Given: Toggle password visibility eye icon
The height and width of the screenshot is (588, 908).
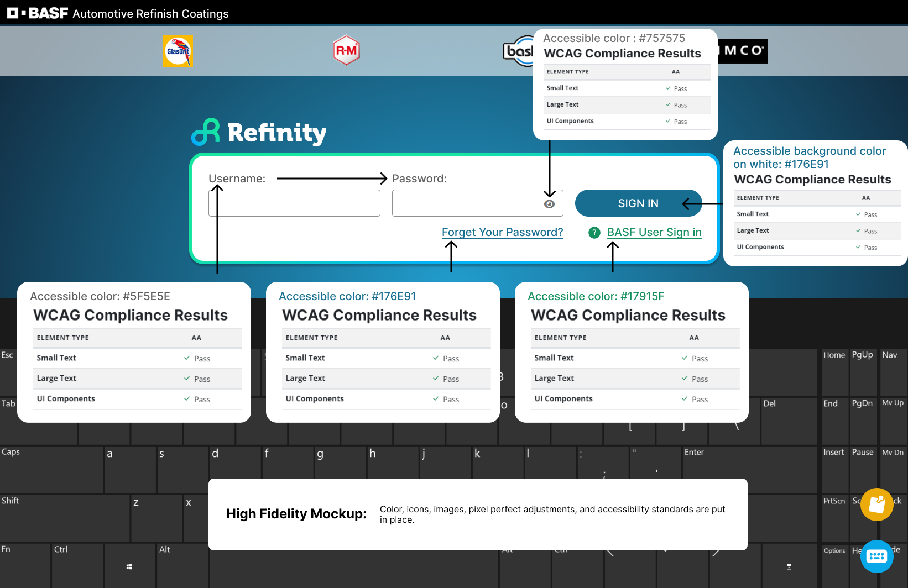Looking at the screenshot, I should (549, 204).
